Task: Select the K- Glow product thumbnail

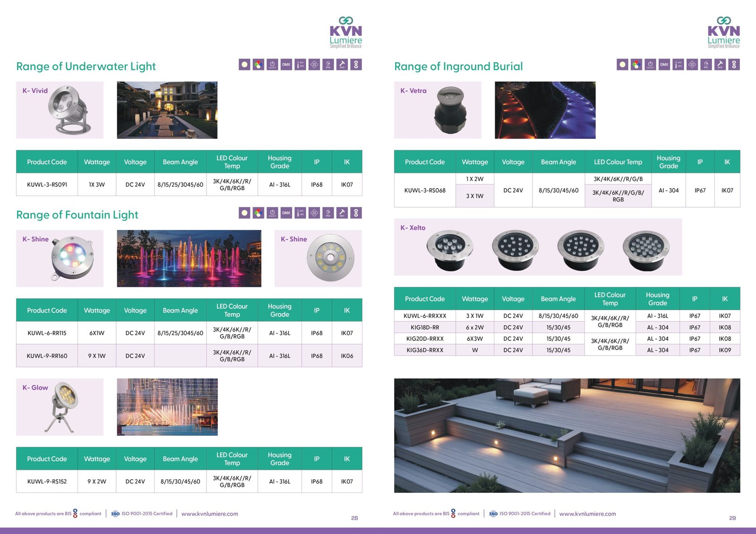Action: click(60, 407)
